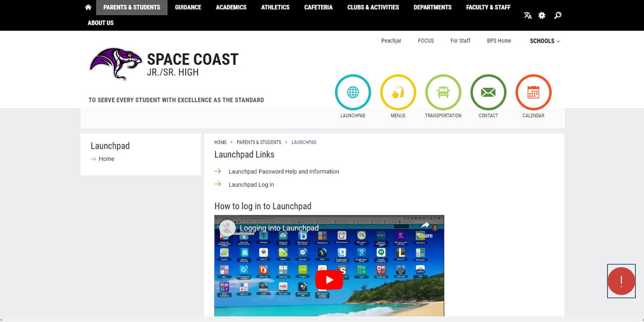The image size is (644, 322).
Task: Open the Athletics menu
Action: [275, 8]
